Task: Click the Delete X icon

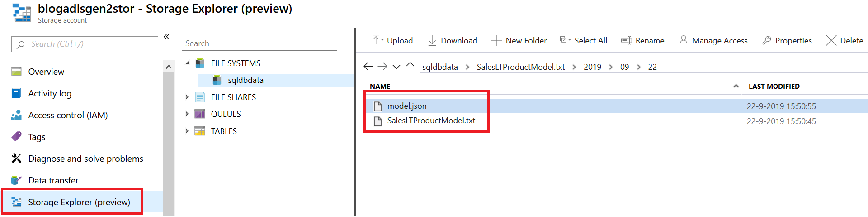Action: click(x=831, y=41)
